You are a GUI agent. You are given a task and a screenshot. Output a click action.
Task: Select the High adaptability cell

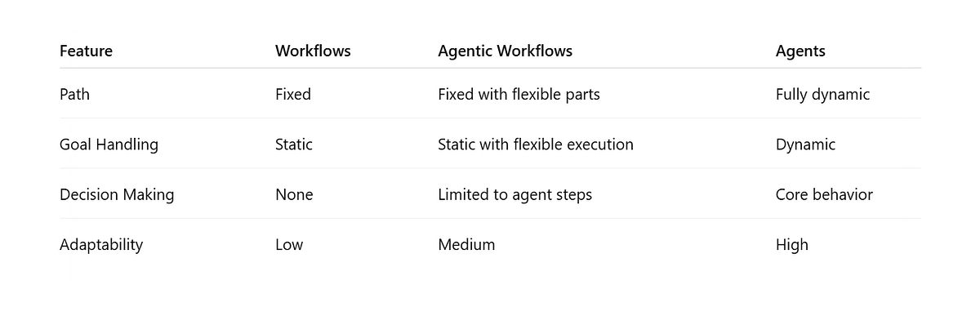click(x=792, y=245)
